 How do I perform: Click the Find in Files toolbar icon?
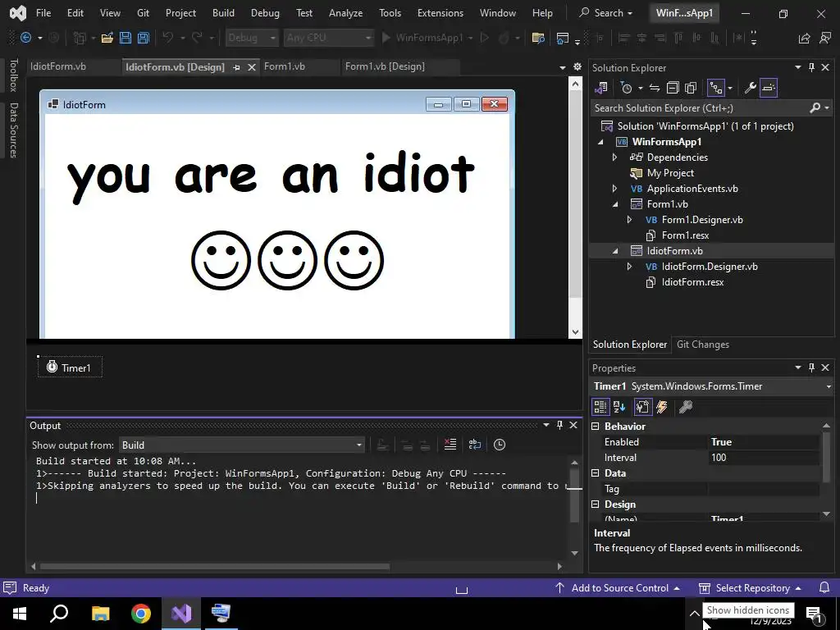[x=538, y=38]
